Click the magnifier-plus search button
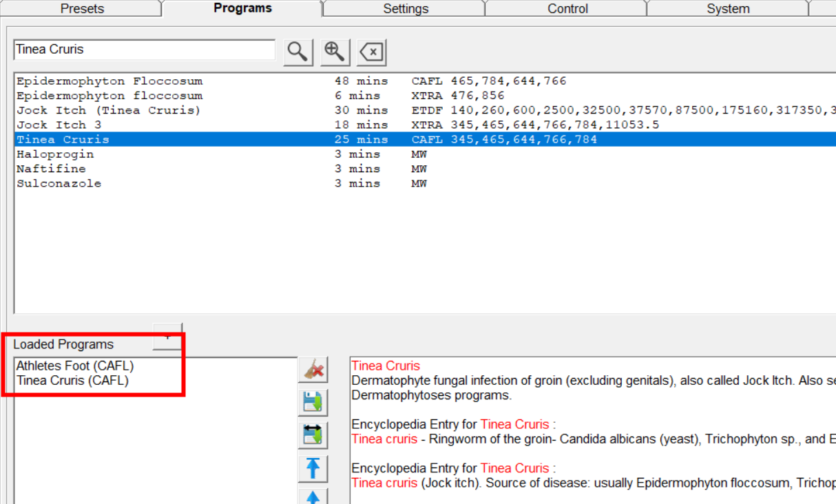836x504 pixels. [335, 52]
